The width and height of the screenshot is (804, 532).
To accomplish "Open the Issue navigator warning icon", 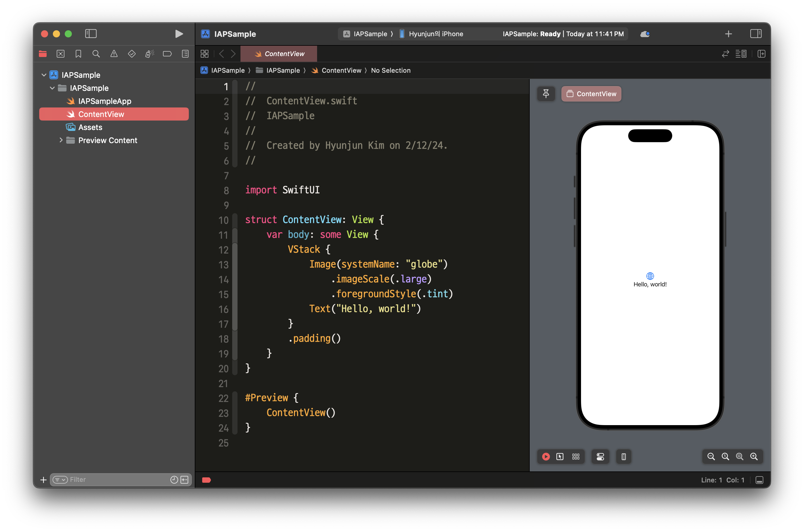I will 114,54.
